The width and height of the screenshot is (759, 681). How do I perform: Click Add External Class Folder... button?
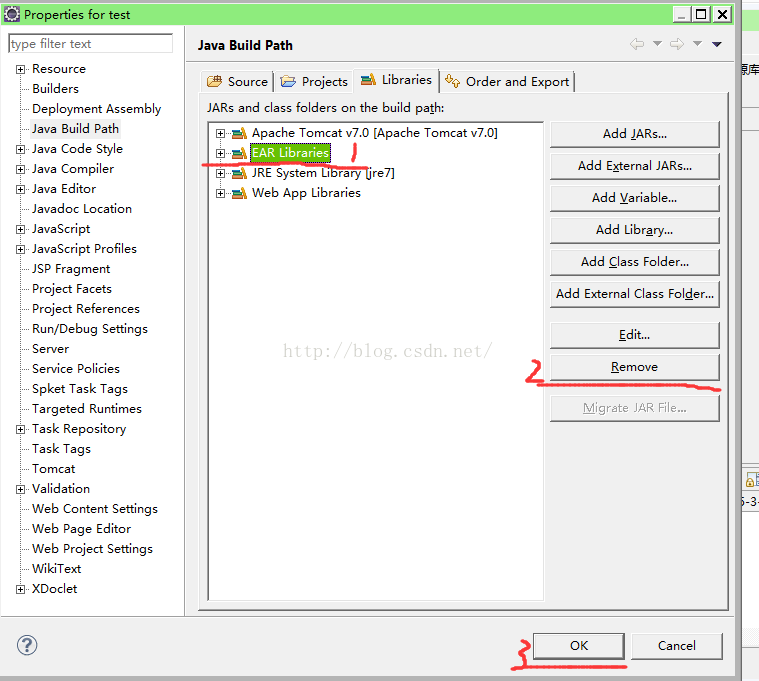coord(635,294)
